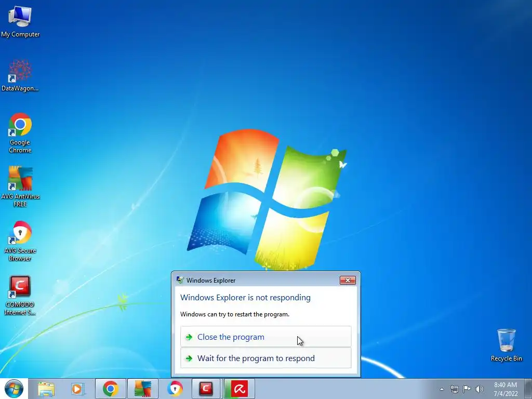Open the volume speaker tray icon
The width and height of the screenshot is (532, 399).
480,389
